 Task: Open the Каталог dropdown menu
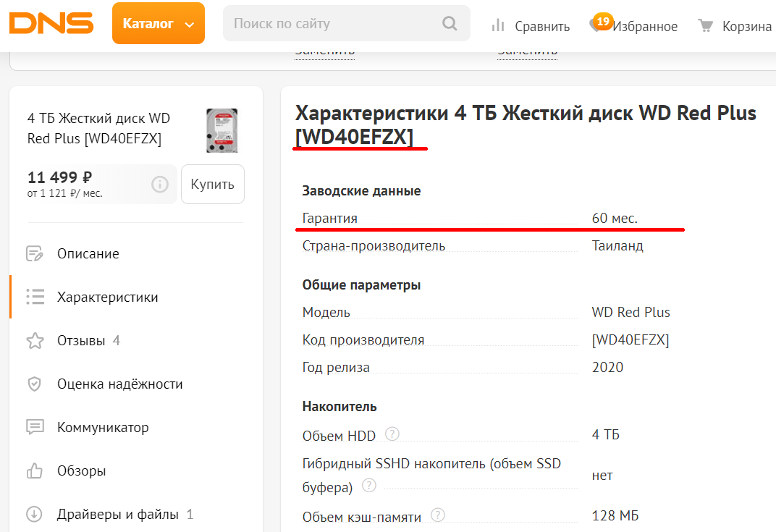pyautogui.click(x=159, y=24)
